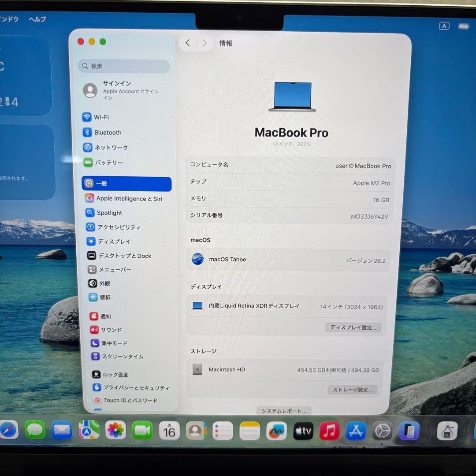476x476 pixels.
Task: Open the Music app in the Dock
Action: coord(329,431)
